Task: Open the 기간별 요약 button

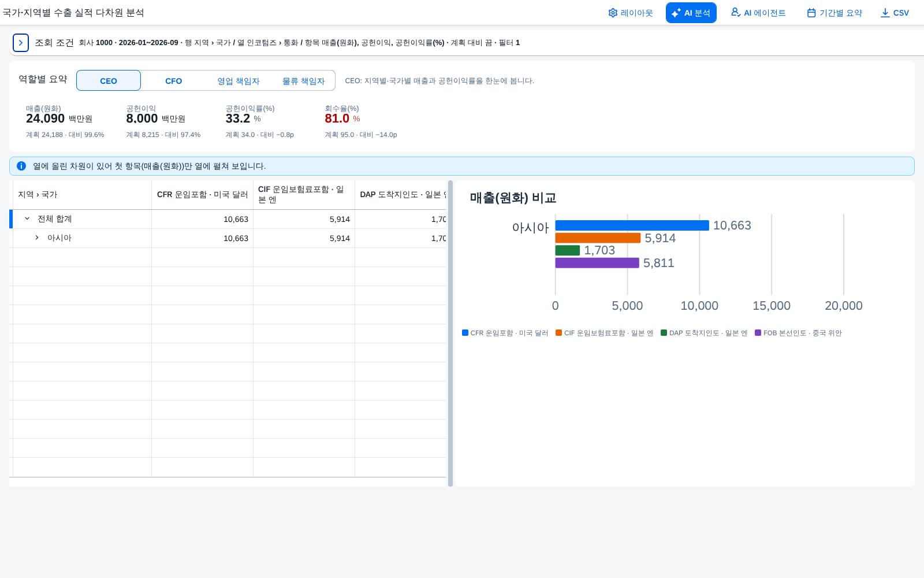Action: [834, 13]
